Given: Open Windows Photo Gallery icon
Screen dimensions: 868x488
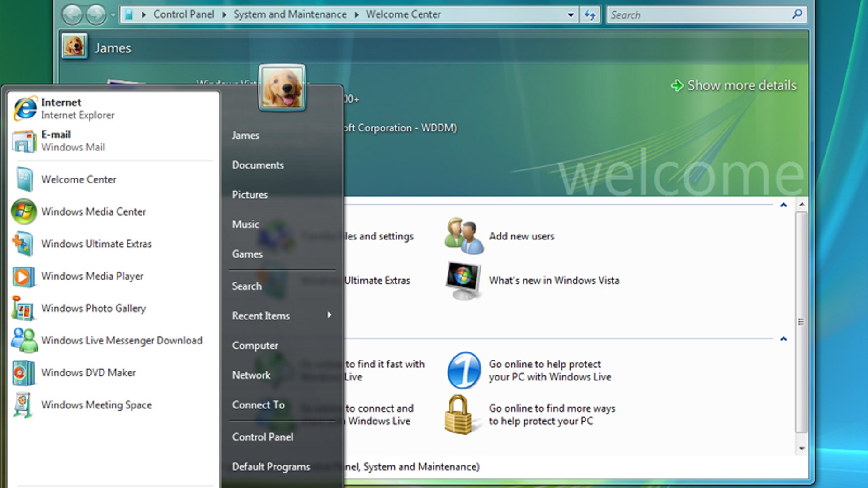Looking at the screenshot, I should (x=24, y=309).
